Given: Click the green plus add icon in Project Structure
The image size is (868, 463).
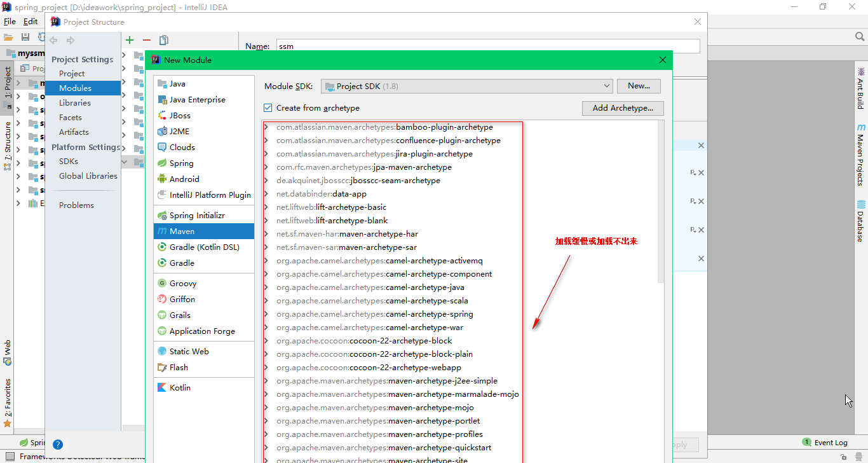Looking at the screenshot, I should (130, 40).
